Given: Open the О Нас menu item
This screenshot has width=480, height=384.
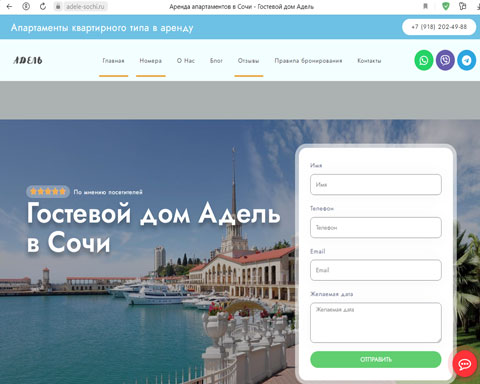Looking at the screenshot, I should (186, 61).
